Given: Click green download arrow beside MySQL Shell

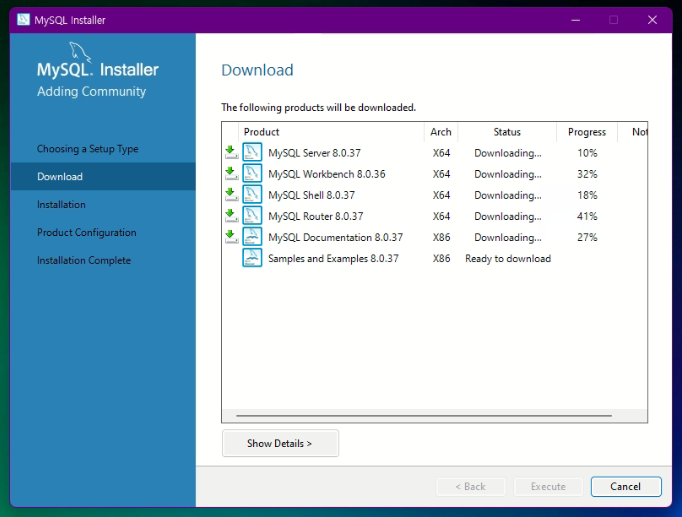Looking at the screenshot, I should point(231,194).
